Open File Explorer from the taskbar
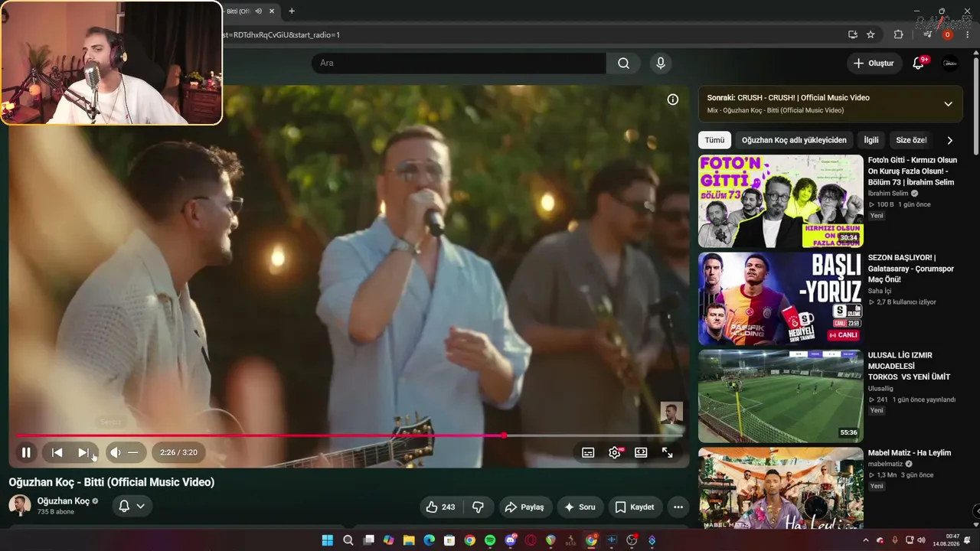This screenshot has height=551, width=980. (x=409, y=540)
